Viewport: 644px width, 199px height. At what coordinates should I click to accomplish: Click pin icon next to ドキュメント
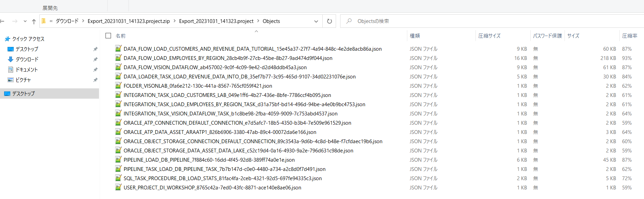(x=96, y=70)
